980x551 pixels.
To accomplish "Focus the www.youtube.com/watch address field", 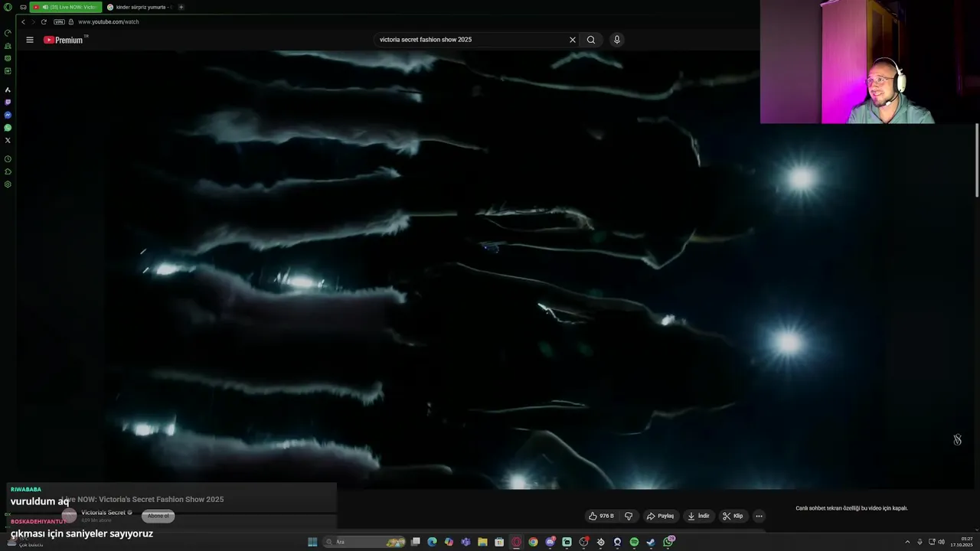I will [x=108, y=21].
